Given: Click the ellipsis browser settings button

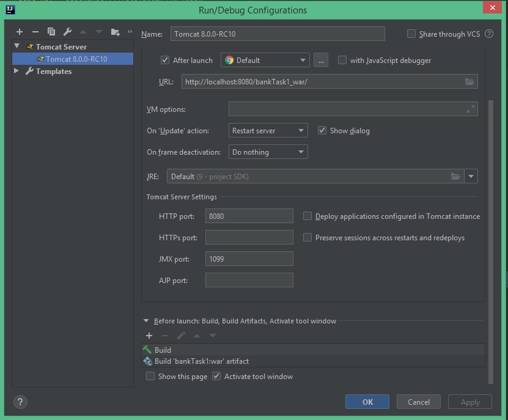Looking at the screenshot, I should point(321,61).
